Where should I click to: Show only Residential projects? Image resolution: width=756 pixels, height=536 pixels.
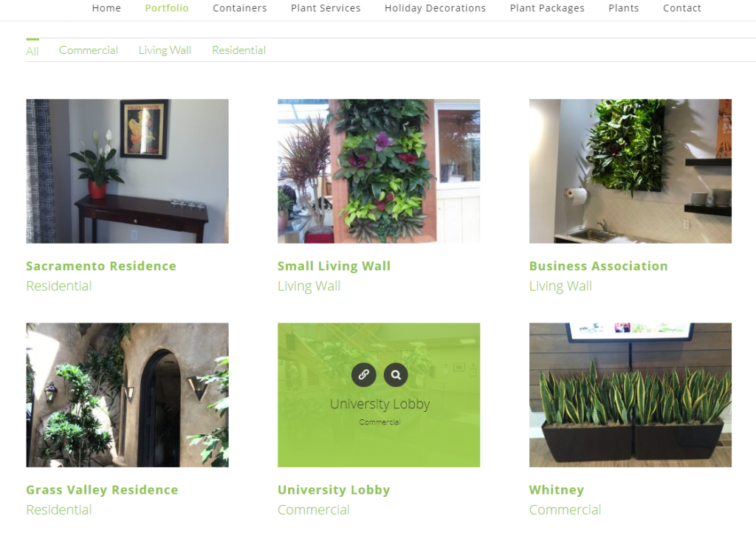(x=238, y=50)
